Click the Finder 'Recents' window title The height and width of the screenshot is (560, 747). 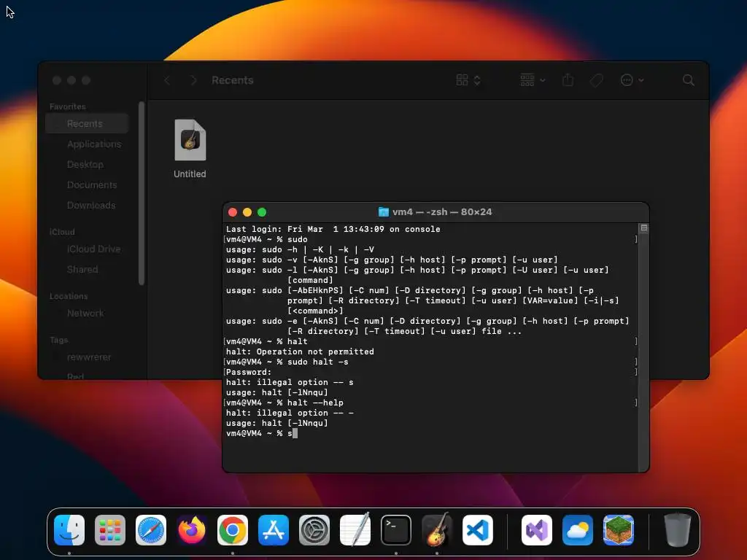tap(233, 80)
